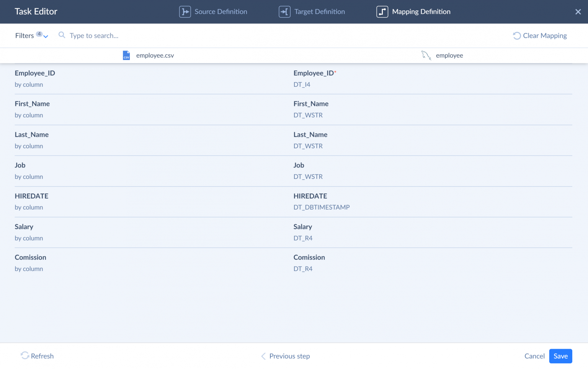Screen dimensions: 588x369
Task: Click the Comission source by column entry
Action: (29, 269)
